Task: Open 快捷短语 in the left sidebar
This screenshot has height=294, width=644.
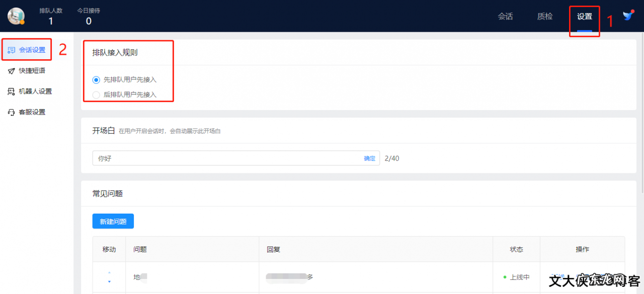Action: tap(32, 71)
